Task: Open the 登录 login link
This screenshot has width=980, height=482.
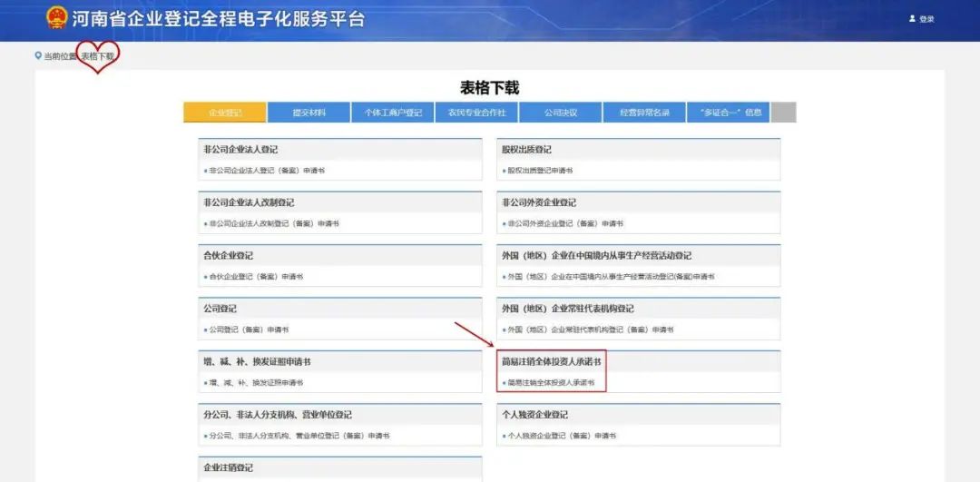Action: coord(926,19)
